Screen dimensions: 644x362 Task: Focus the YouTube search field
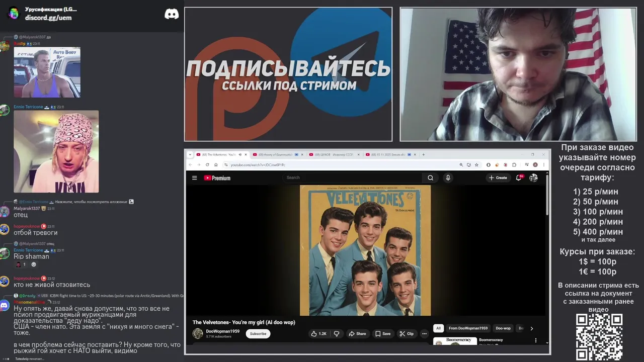(x=352, y=177)
